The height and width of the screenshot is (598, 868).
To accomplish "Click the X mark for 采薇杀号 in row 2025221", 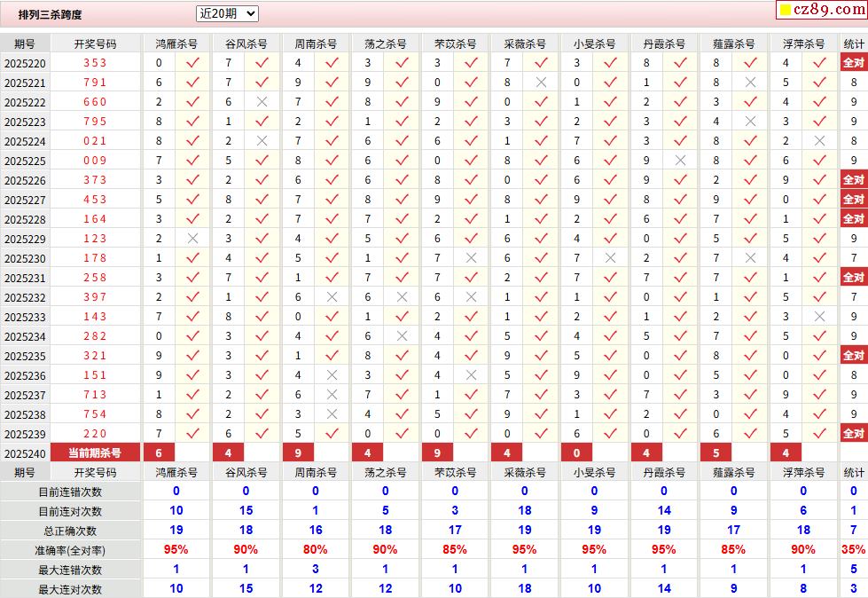I will [542, 82].
